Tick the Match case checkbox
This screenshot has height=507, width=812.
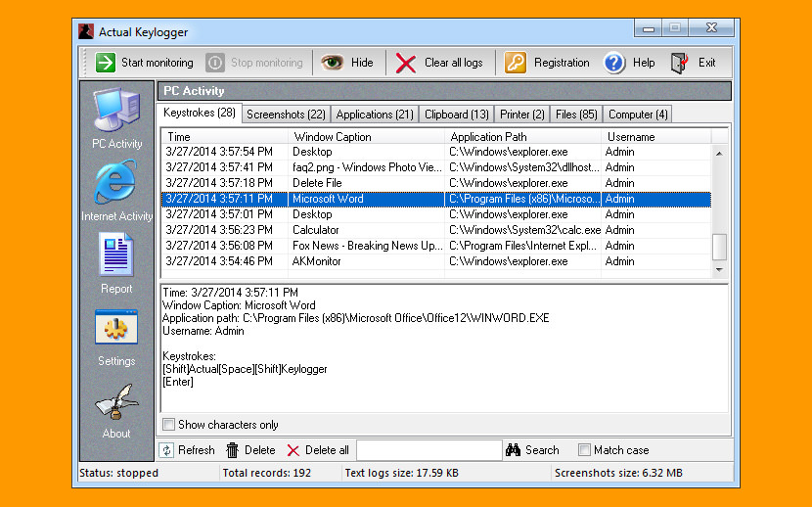point(584,450)
